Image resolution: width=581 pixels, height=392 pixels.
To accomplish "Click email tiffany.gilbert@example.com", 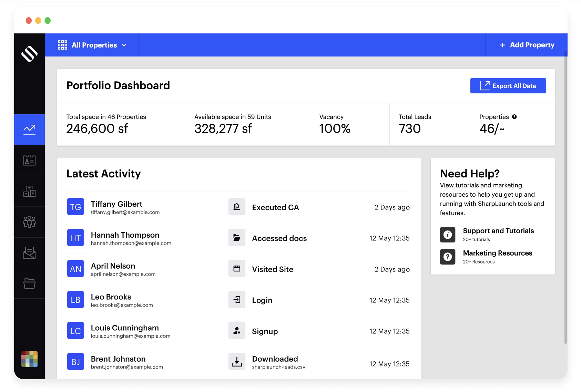I will click(125, 212).
